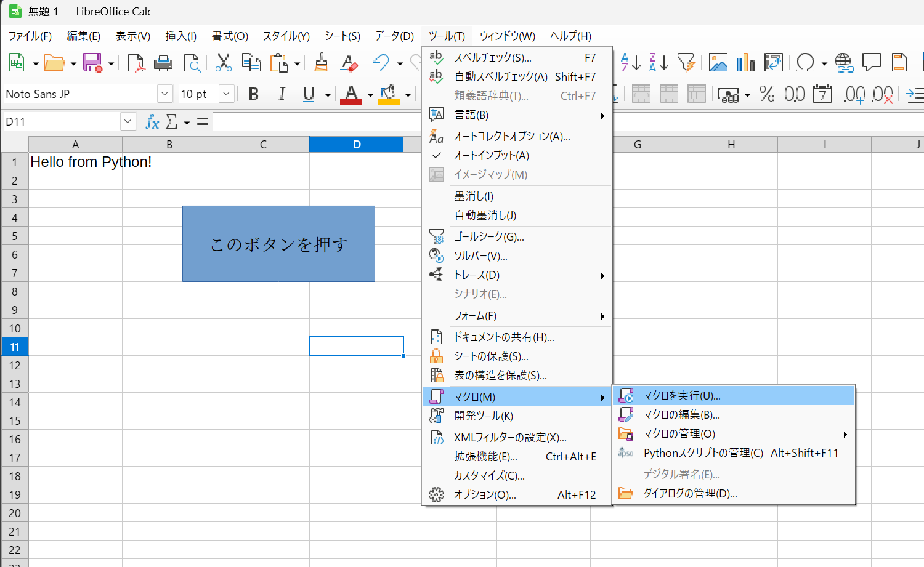Viewport: 924px width, 567px height.
Task: Open the データ menu in menu bar
Action: click(394, 36)
